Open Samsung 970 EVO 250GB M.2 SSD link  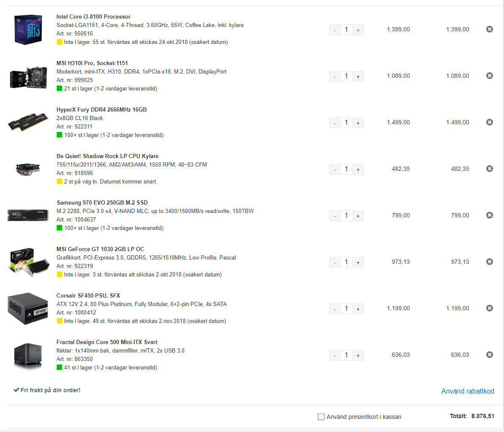102,203
